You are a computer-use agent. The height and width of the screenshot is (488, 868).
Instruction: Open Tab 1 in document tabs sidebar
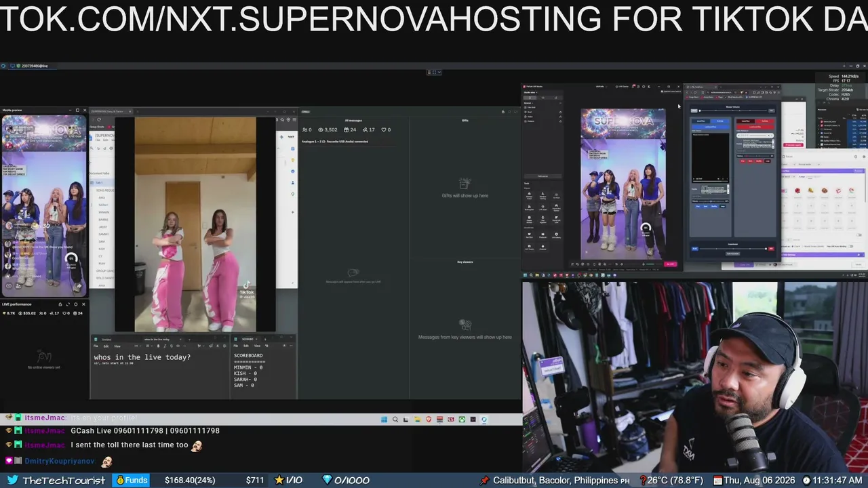(99, 182)
